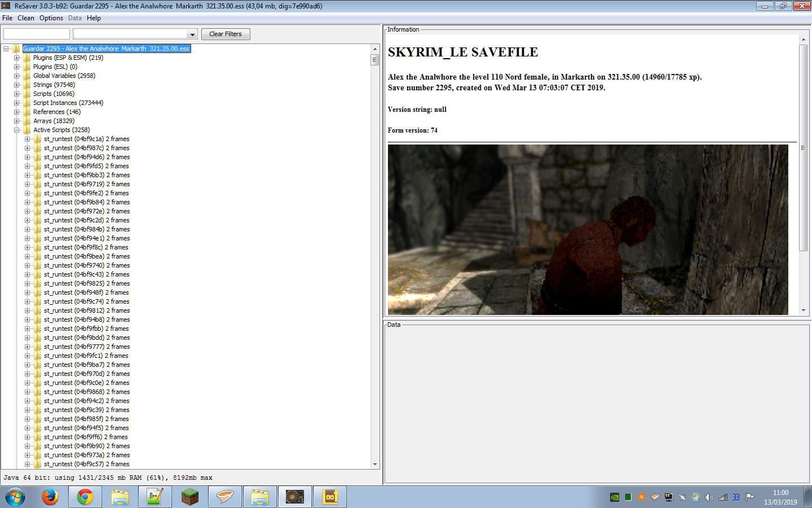The image size is (812, 508).
Task: Select the Active Scripts (3258) row
Action: pyautogui.click(x=61, y=130)
